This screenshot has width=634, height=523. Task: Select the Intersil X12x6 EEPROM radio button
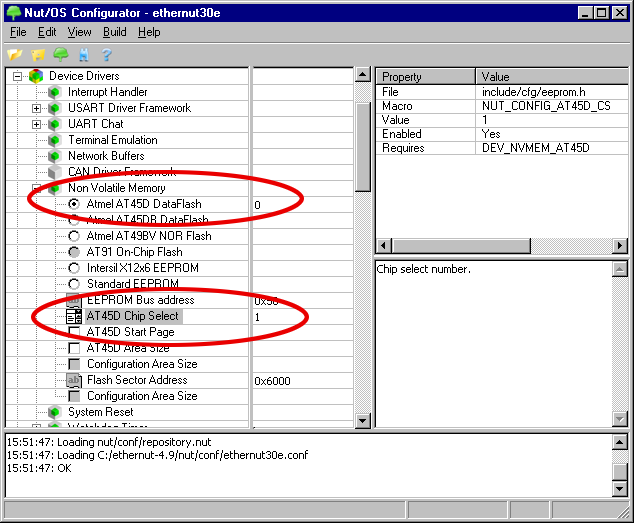[x=74, y=268]
